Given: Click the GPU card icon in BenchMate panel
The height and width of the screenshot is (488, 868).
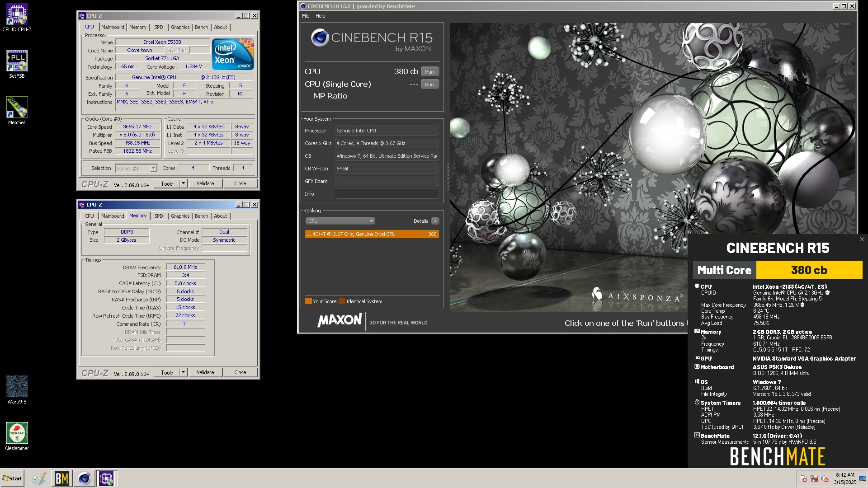Looking at the screenshot, I should tap(697, 358).
